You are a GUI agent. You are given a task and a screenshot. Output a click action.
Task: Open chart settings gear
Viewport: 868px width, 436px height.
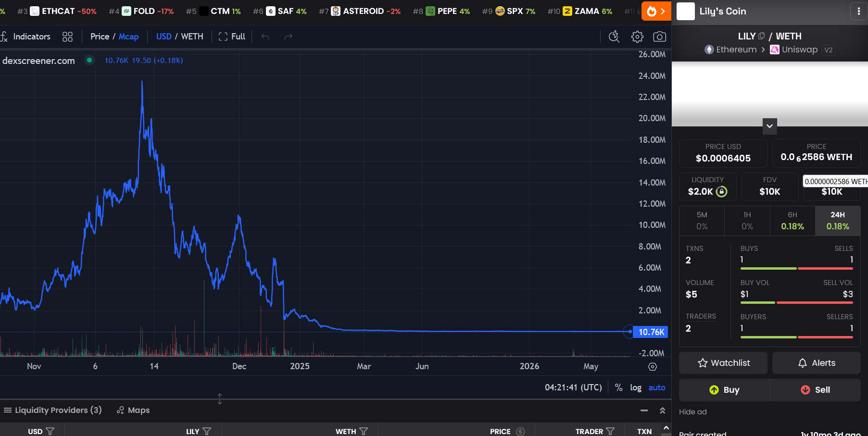[x=637, y=37]
